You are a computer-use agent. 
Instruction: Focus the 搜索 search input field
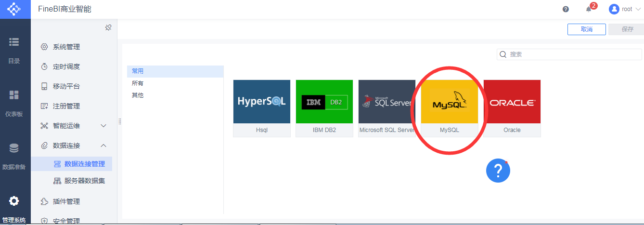(x=569, y=54)
